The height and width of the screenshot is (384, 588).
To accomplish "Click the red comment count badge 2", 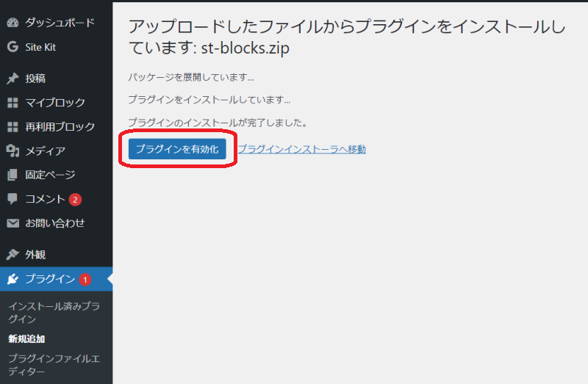I will tap(75, 200).
